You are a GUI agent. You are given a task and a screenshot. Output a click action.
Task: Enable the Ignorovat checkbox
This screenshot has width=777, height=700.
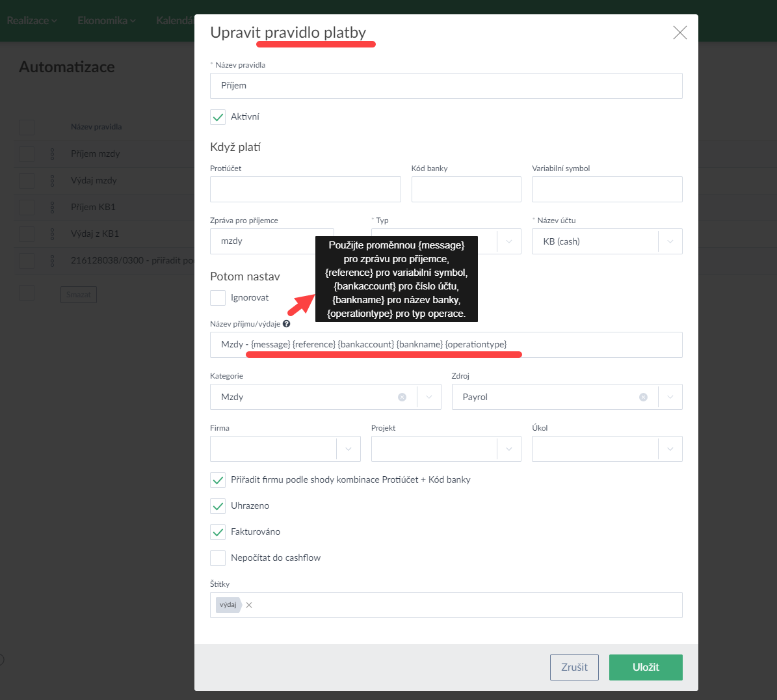pyautogui.click(x=218, y=298)
